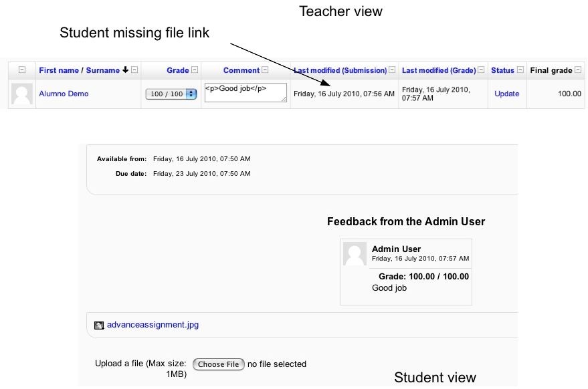This screenshot has height=389, width=588.
Task: Hide the Last modified (Grade) column
Action: [481, 70]
